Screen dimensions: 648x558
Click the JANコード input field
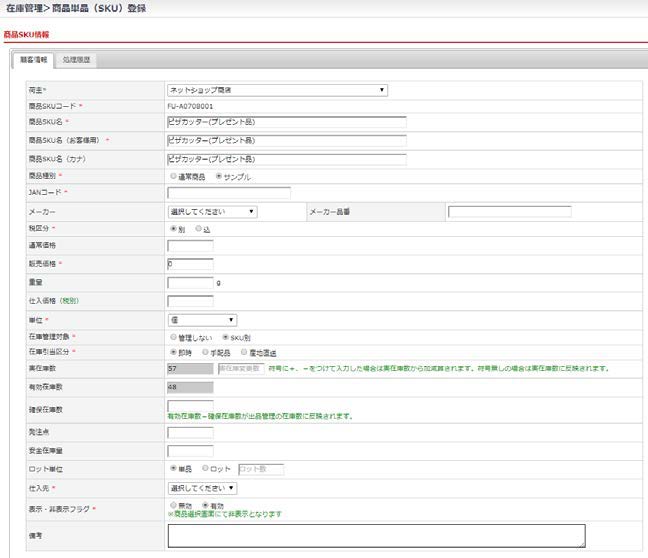(228, 193)
